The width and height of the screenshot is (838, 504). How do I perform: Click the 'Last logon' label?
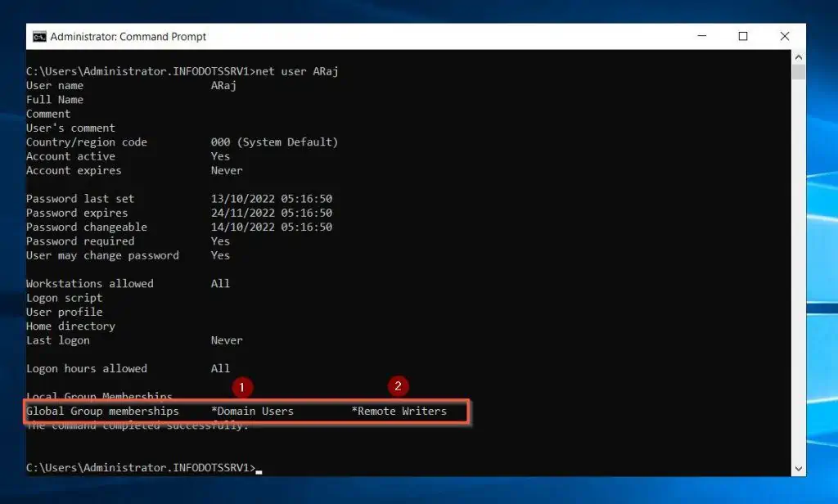[58, 340]
